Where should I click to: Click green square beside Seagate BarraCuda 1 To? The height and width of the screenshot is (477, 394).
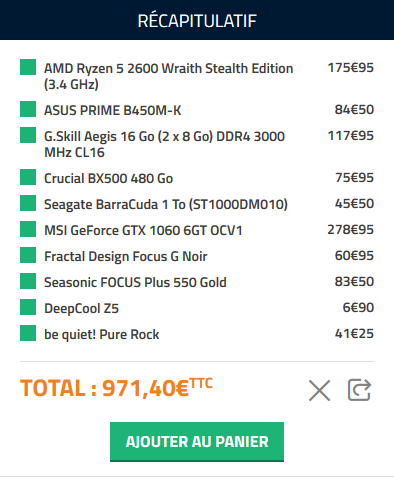(x=28, y=203)
